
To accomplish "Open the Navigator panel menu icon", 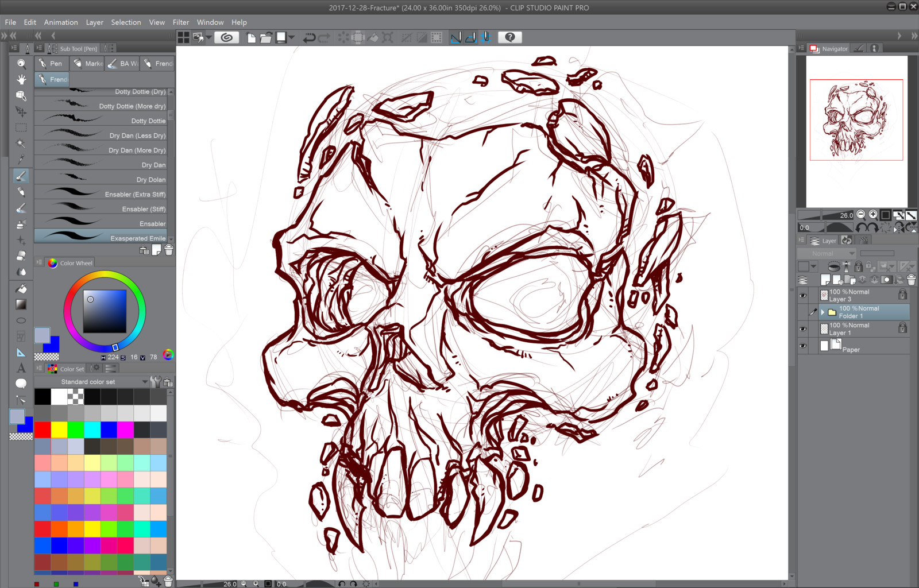I will coord(801,48).
